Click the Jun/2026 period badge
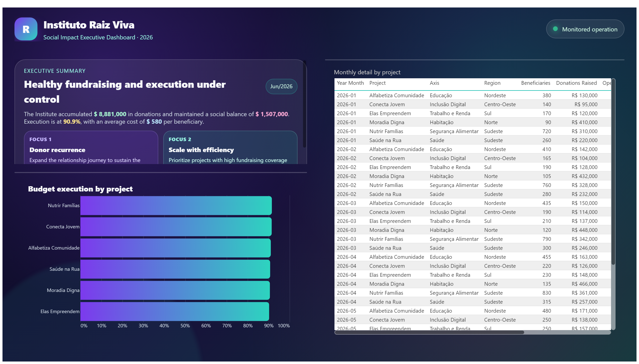 281,86
